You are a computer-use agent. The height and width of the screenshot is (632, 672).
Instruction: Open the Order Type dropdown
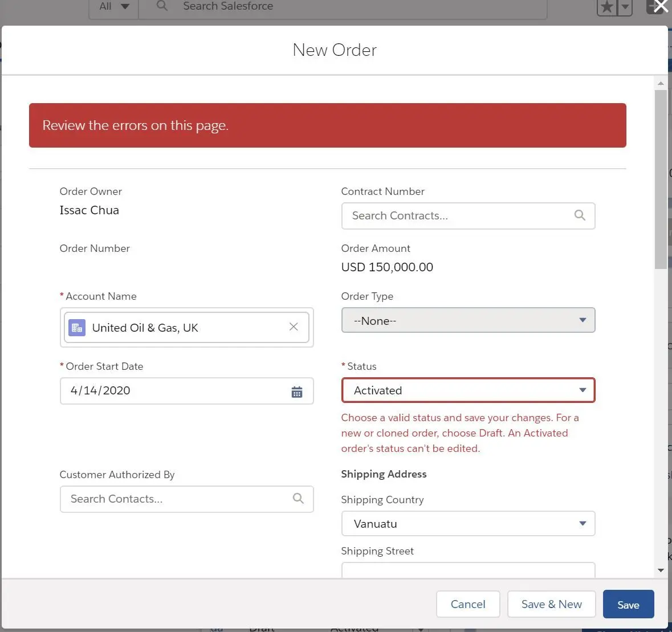tap(468, 320)
